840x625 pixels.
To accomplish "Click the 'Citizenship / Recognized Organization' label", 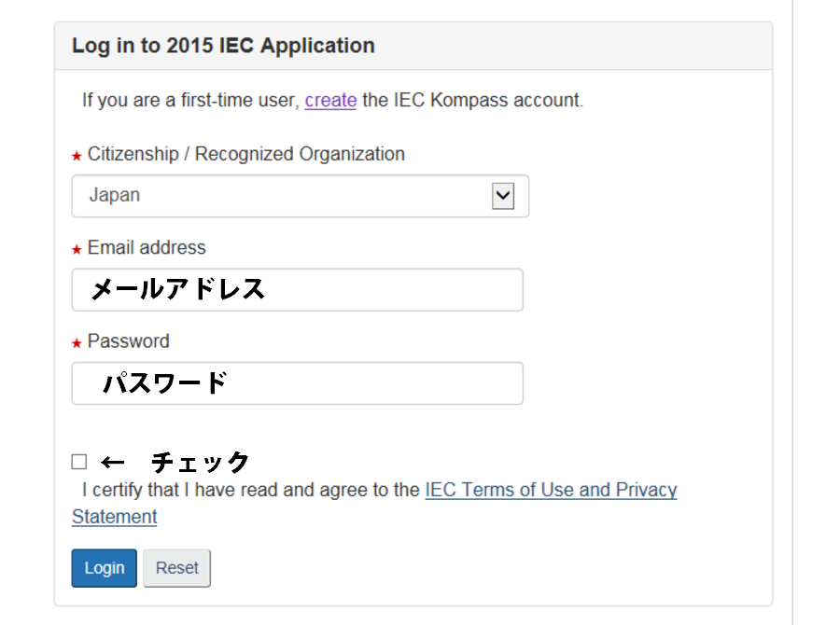I will [245, 154].
